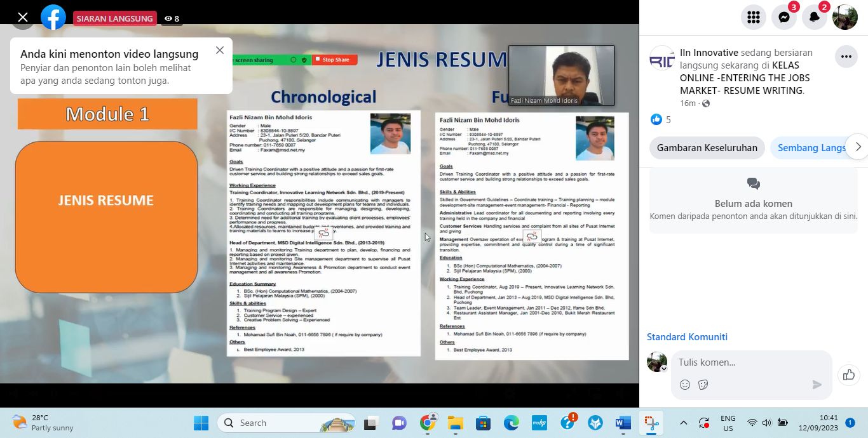868x438 pixels.
Task: Visit the Iln Innovative page link
Action: pos(709,53)
